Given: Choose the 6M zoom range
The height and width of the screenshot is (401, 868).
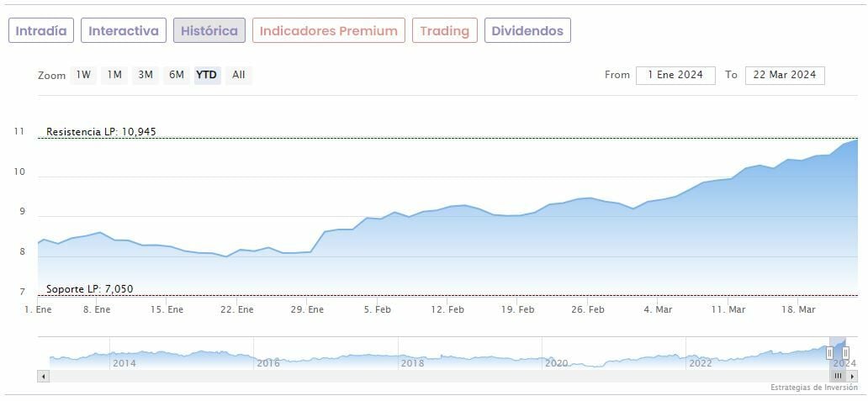Looking at the screenshot, I should (176, 75).
